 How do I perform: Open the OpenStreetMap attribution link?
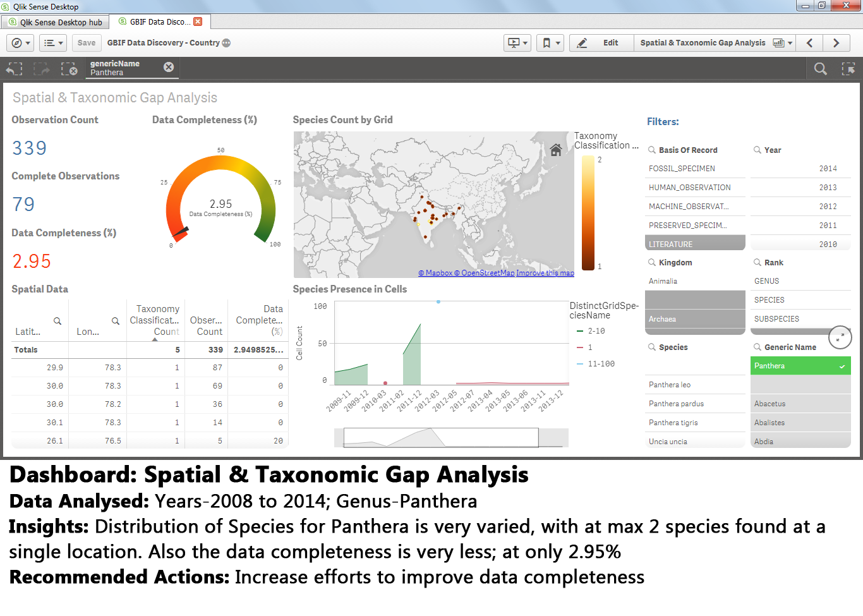(488, 273)
